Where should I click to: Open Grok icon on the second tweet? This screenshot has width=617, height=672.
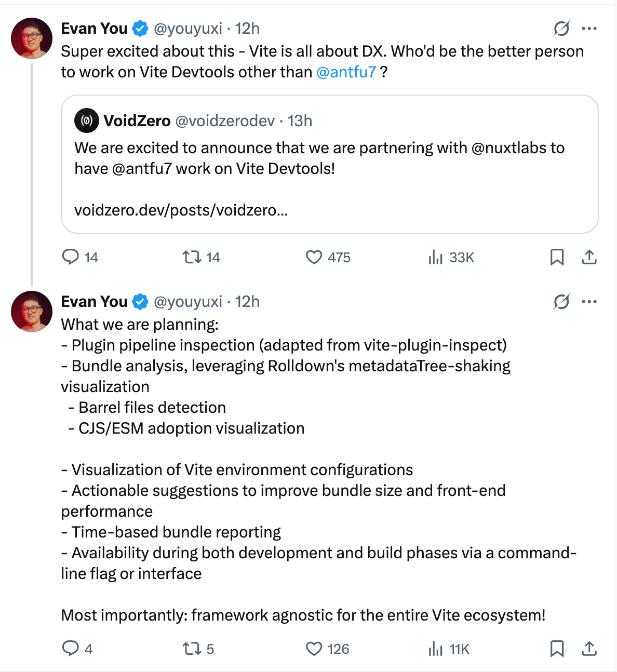pos(561,302)
